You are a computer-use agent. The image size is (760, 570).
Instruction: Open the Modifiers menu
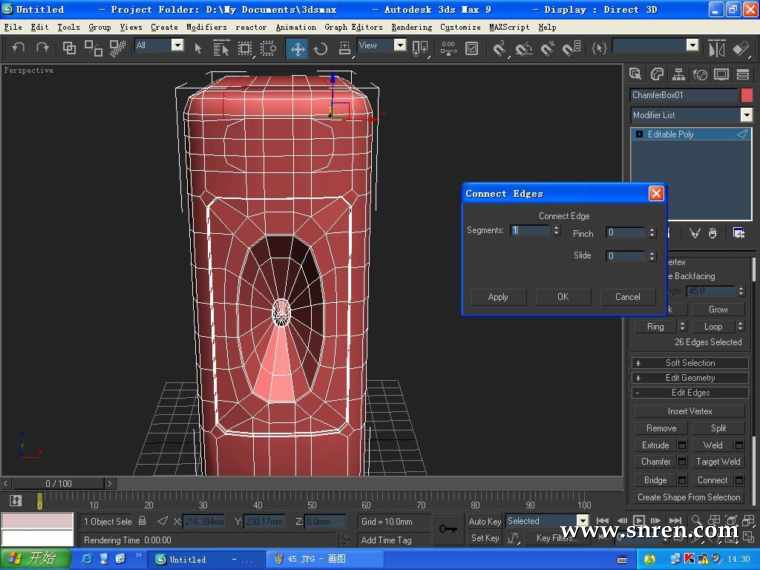[x=206, y=27]
